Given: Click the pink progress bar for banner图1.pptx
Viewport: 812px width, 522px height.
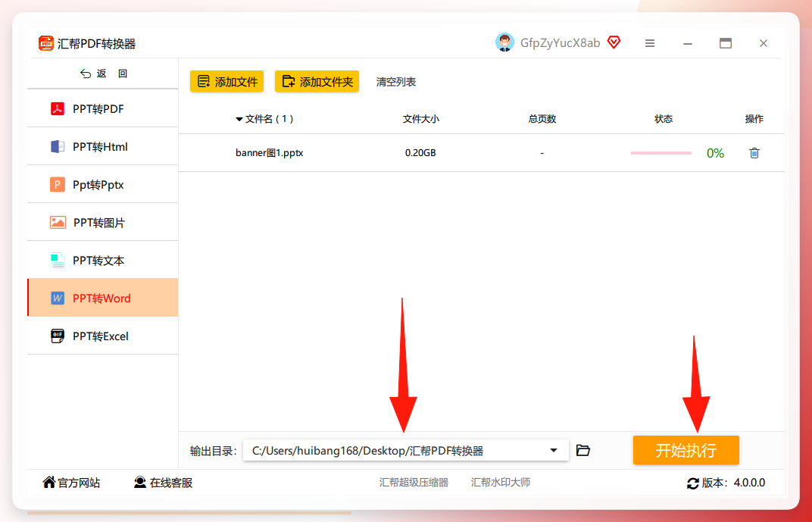Looking at the screenshot, I should [x=661, y=153].
